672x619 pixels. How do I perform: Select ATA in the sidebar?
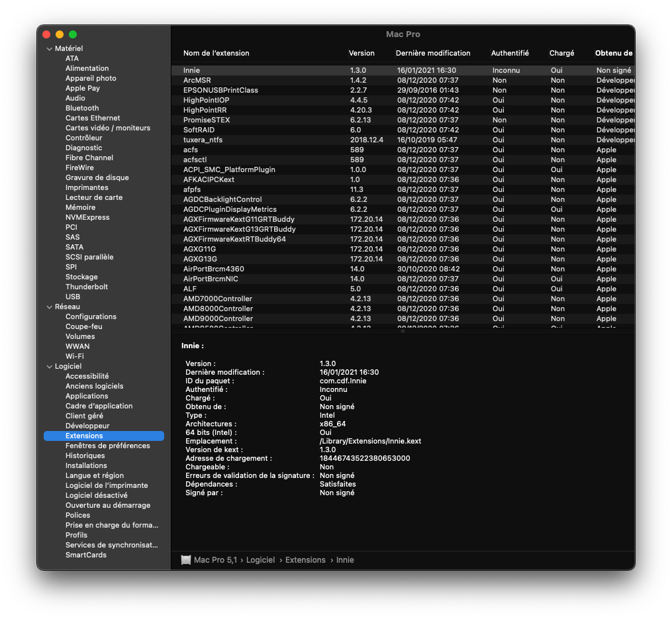tap(72, 58)
